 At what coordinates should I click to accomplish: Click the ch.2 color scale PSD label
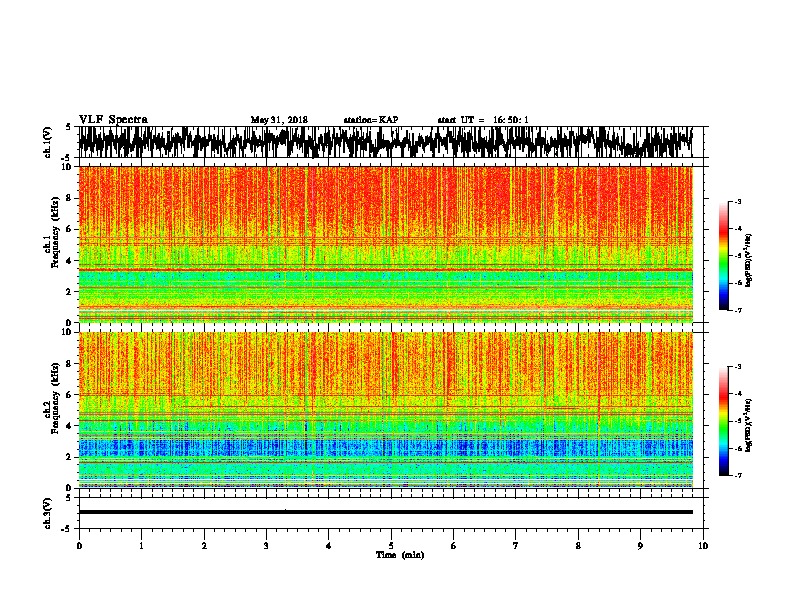(x=748, y=425)
